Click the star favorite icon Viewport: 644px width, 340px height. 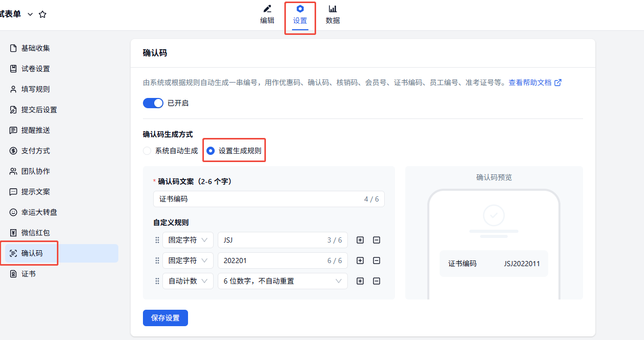(x=43, y=14)
